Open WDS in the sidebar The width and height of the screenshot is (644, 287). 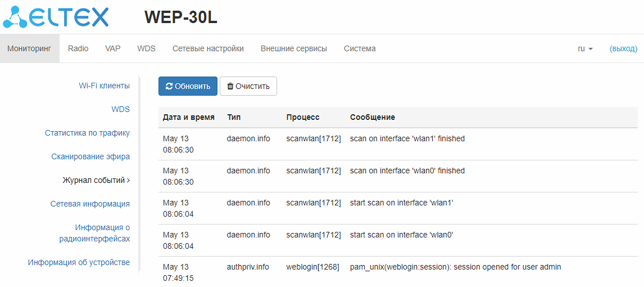click(120, 109)
